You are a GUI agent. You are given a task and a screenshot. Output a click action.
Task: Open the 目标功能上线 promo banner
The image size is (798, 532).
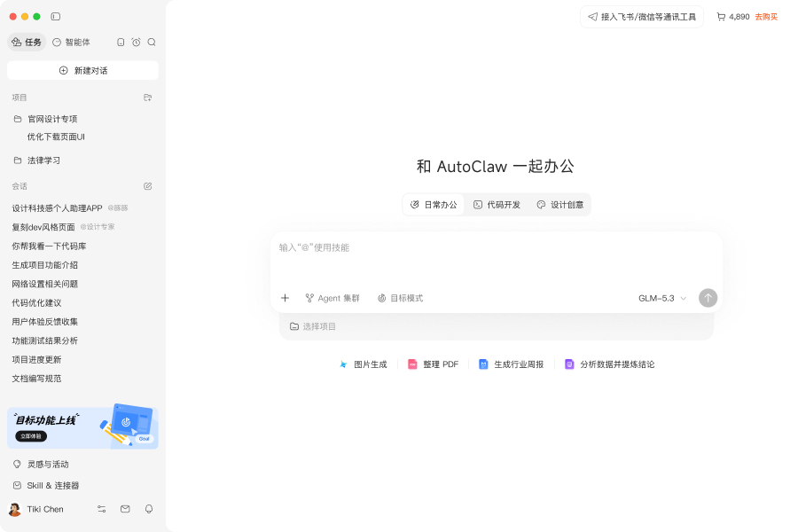(82, 426)
